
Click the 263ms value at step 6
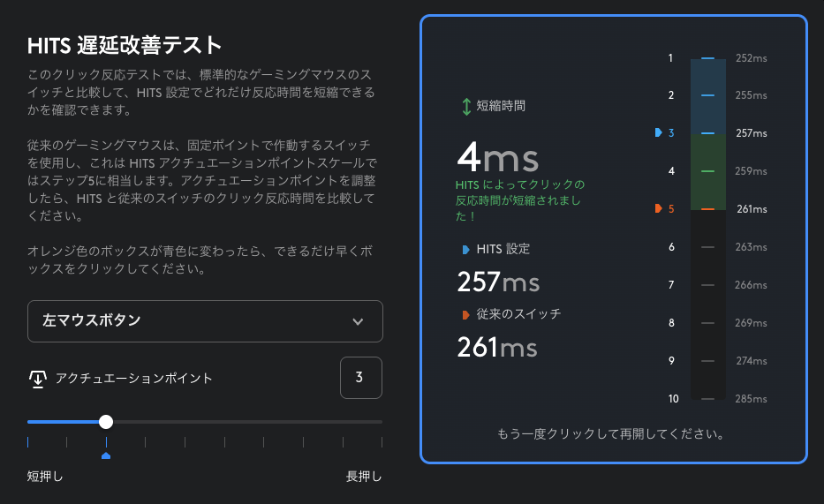click(751, 247)
